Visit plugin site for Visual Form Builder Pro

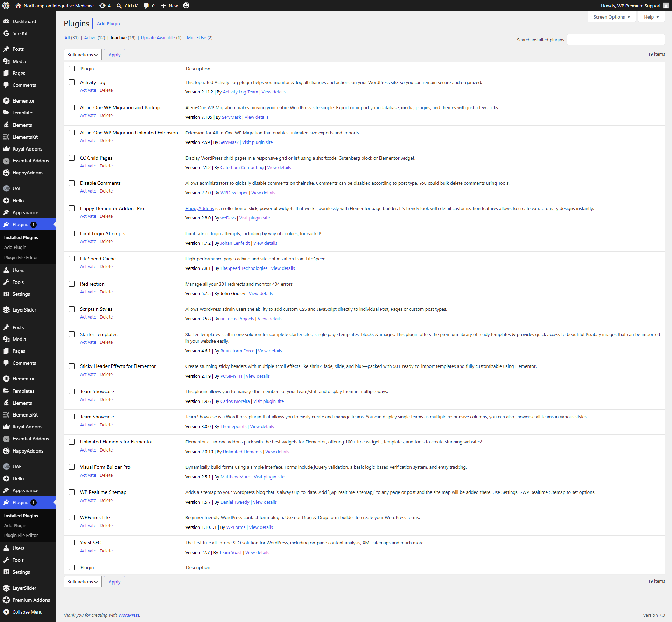269,477
